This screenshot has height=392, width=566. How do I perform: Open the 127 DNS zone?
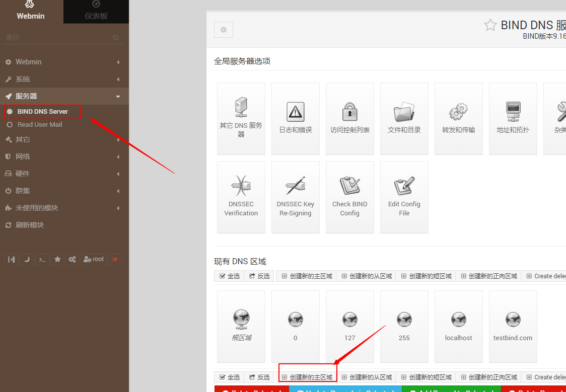(x=350, y=327)
